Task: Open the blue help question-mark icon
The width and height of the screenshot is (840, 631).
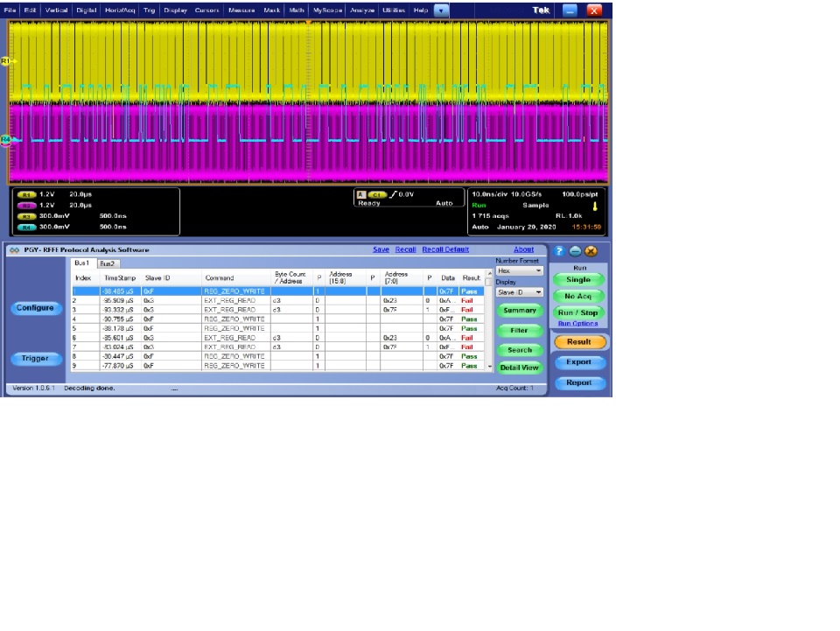Action: coord(559,250)
